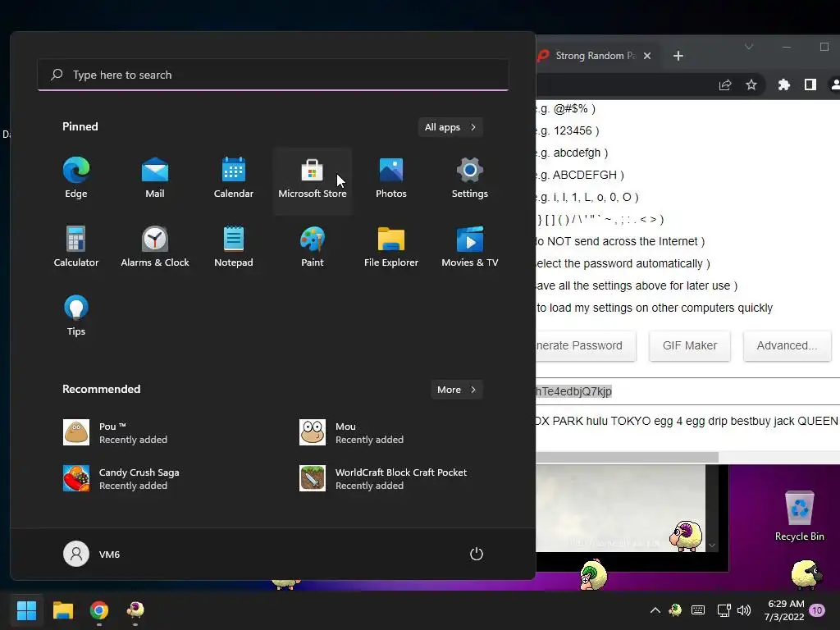Open the Photos app
This screenshot has width=840, height=630.
click(391, 179)
